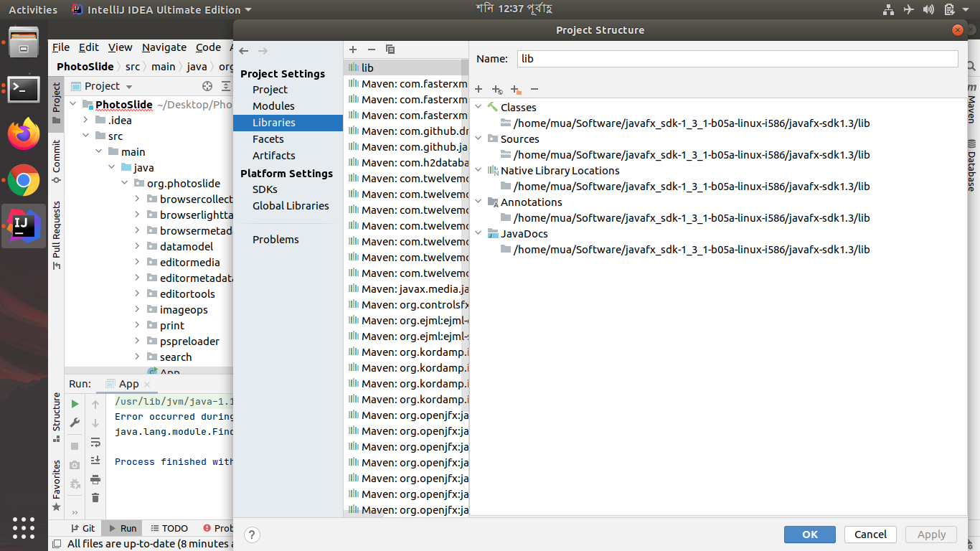The image size is (980, 551).
Task: Open the Project view dropdown
Action: (x=102, y=86)
